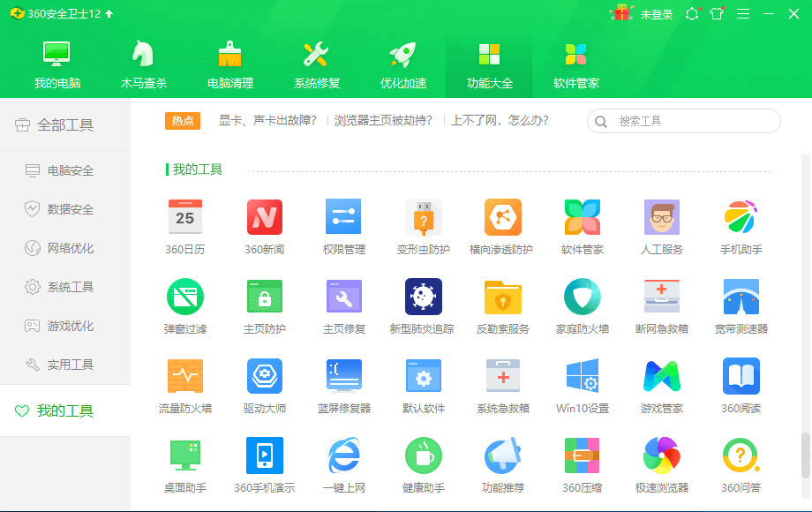Select 网络优化 sidebar category
The image size is (812, 512).
pos(65,248)
